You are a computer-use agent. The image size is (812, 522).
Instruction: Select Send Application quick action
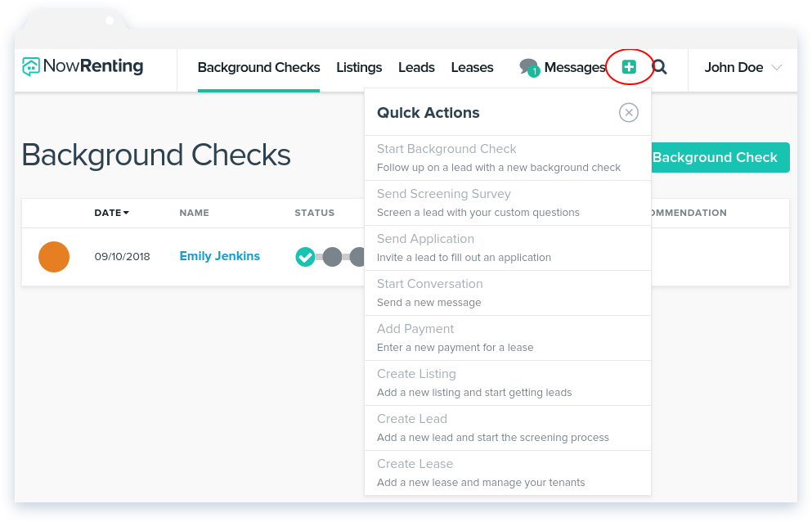click(508, 248)
